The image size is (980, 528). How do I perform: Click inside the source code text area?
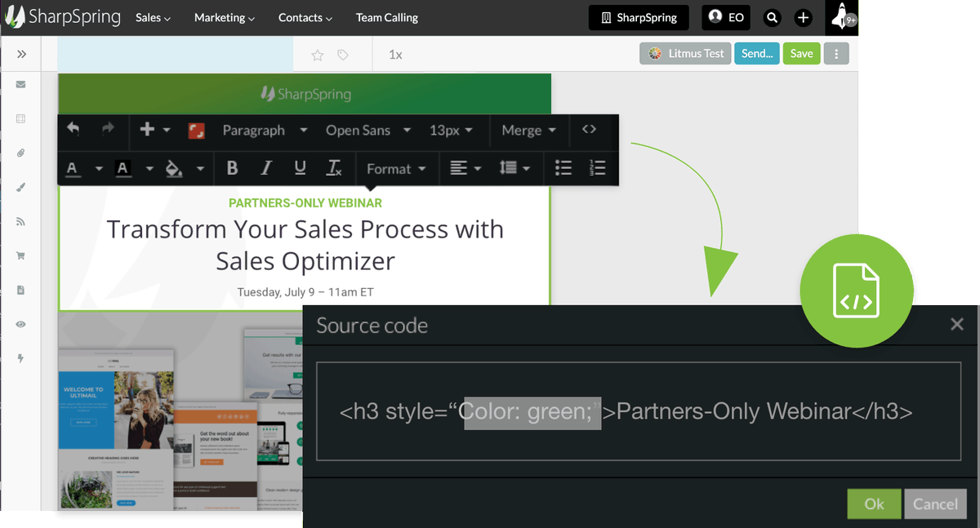[638, 411]
